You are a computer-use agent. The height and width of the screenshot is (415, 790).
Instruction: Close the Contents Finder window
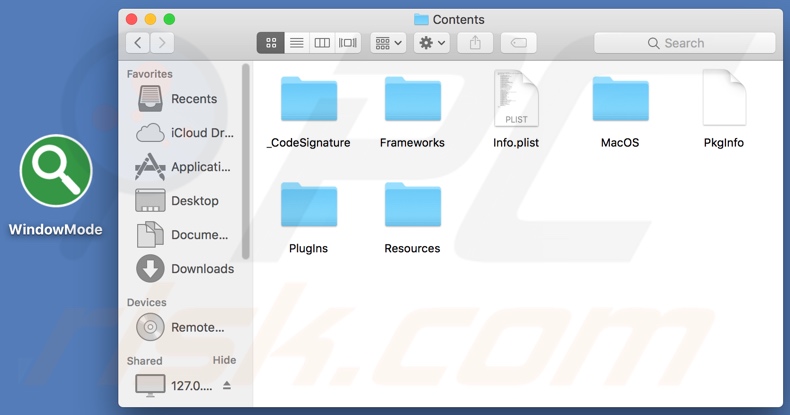click(x=131, y=19)
